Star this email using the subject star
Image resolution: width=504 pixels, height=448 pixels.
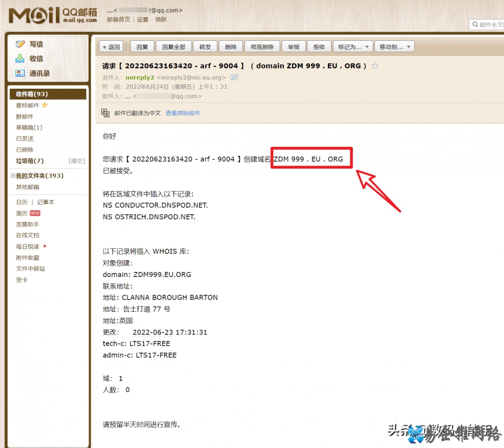[x=375, y=66]
